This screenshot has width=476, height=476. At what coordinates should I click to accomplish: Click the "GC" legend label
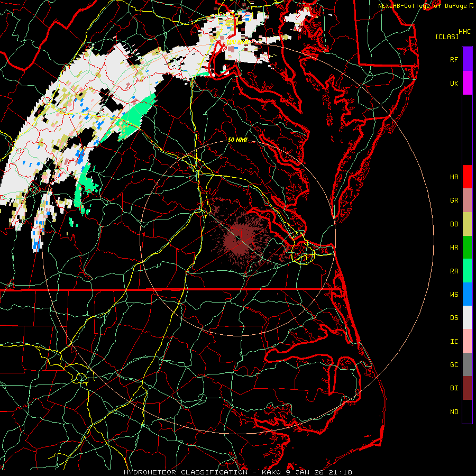pos(454,365)
